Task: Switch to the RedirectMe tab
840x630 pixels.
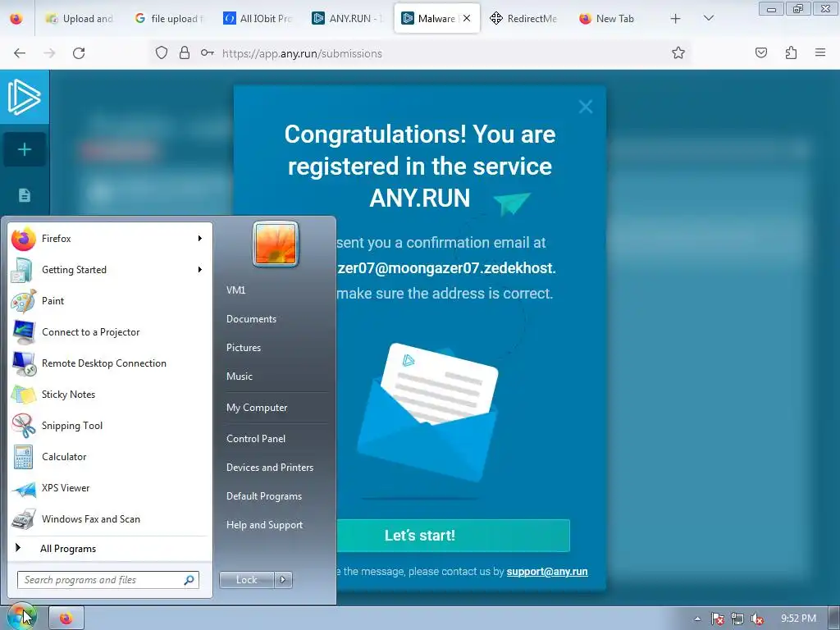Action: 525,19
